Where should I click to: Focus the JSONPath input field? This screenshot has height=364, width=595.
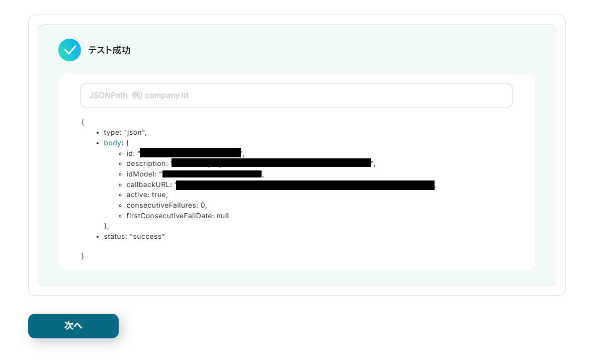pyautogui.click(x=296, y=96)
